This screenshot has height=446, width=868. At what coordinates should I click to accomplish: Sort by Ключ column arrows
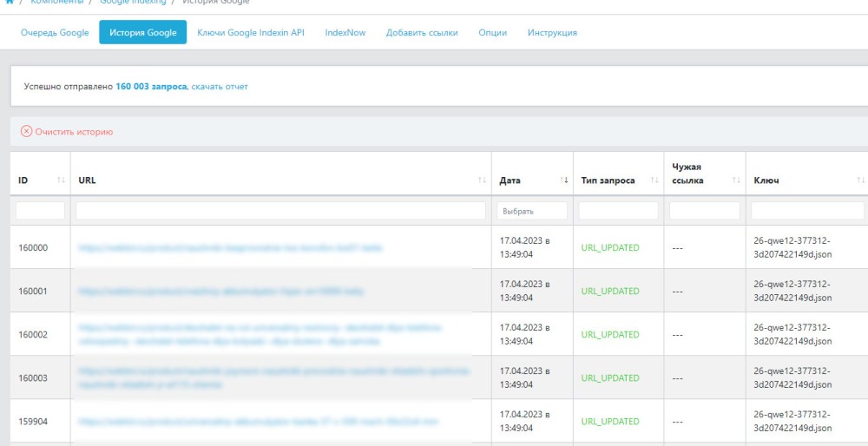click(860, 180)
